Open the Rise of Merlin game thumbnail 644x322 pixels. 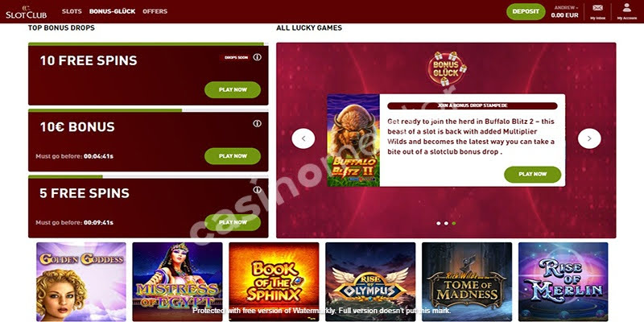pos(563,281)
